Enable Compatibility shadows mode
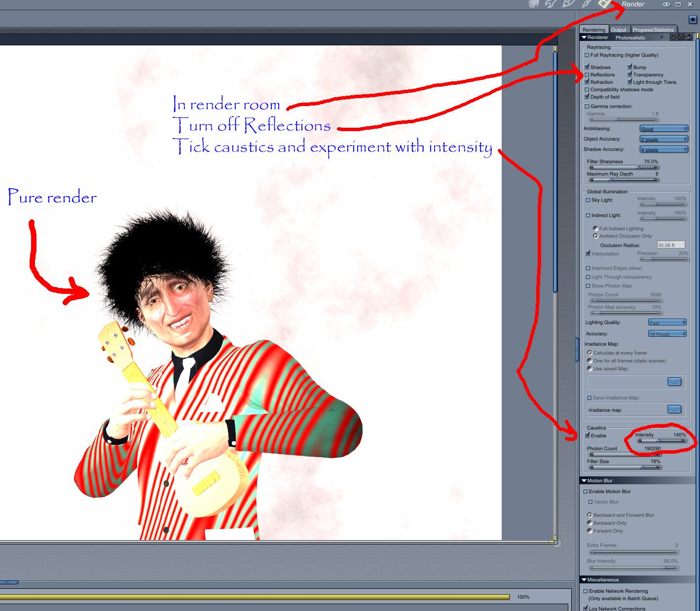Image resolution: width=700 pixels, height=611 pixels. tap(587, 90)
